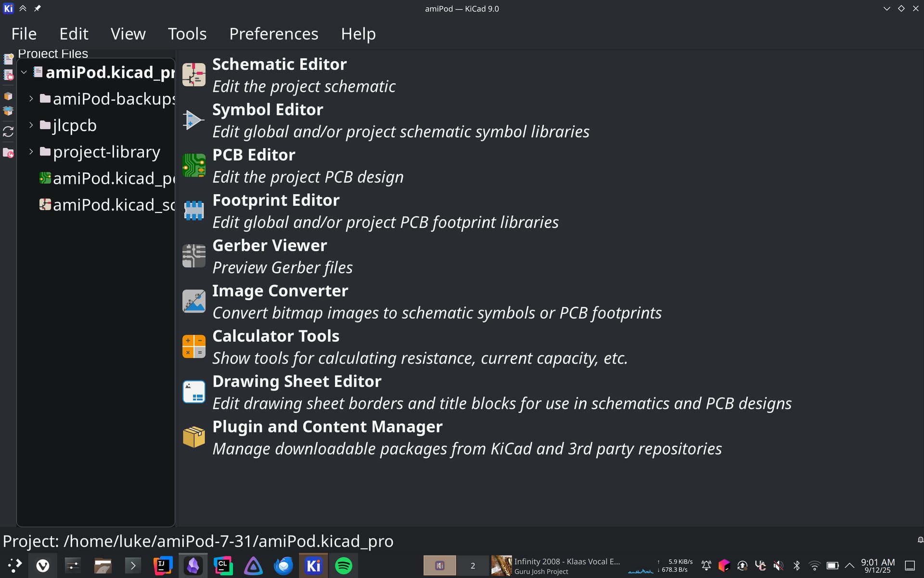Image resolution: width=924 pixels, height=578 pixels.
Task: Open Obsidian from the taskbar
Action: point(193,565)
